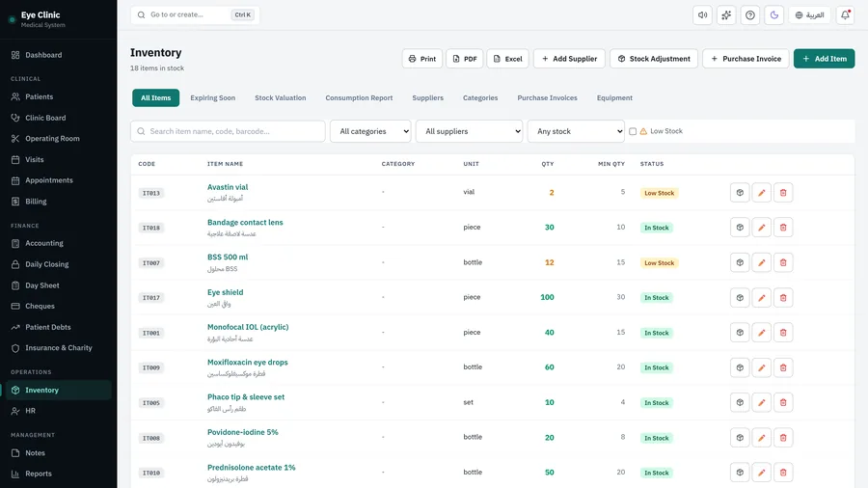Go to Clinic Board in sidebar
The height and width of the screenshot is (488, 868).
(x=58, y=118)
